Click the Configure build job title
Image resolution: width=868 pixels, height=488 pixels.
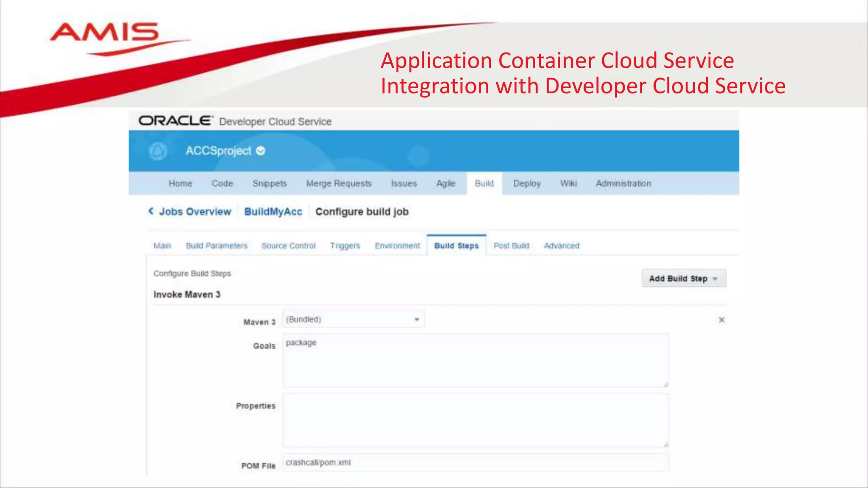[x=362, y=211]
